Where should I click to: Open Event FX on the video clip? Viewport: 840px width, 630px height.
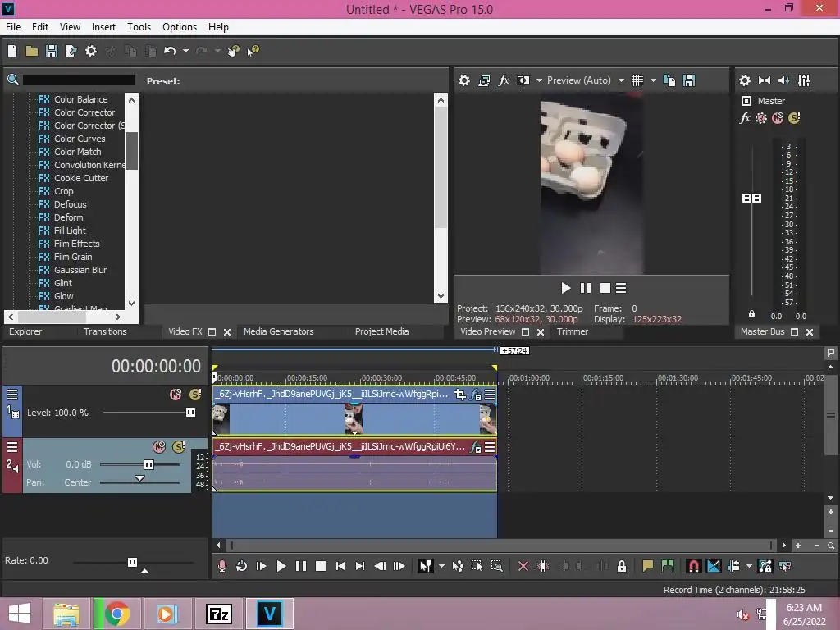point(475,395)
